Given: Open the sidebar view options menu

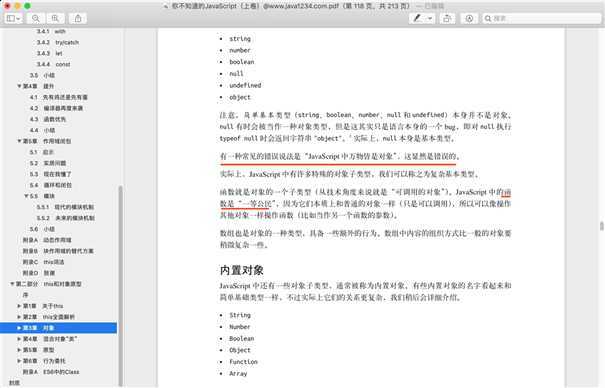Looking at the screenshot, I should click(13, 18).
